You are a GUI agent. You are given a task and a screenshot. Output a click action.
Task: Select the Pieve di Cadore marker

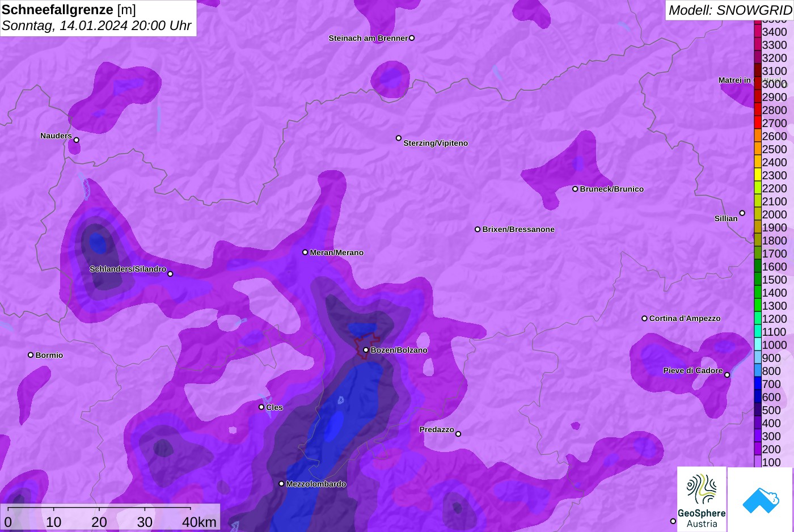(727, 375)
